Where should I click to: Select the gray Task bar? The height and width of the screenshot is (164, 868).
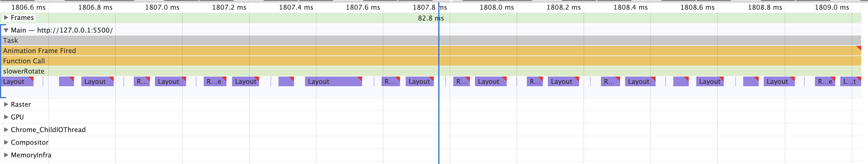pyautogui.click(x=431, y=40)
